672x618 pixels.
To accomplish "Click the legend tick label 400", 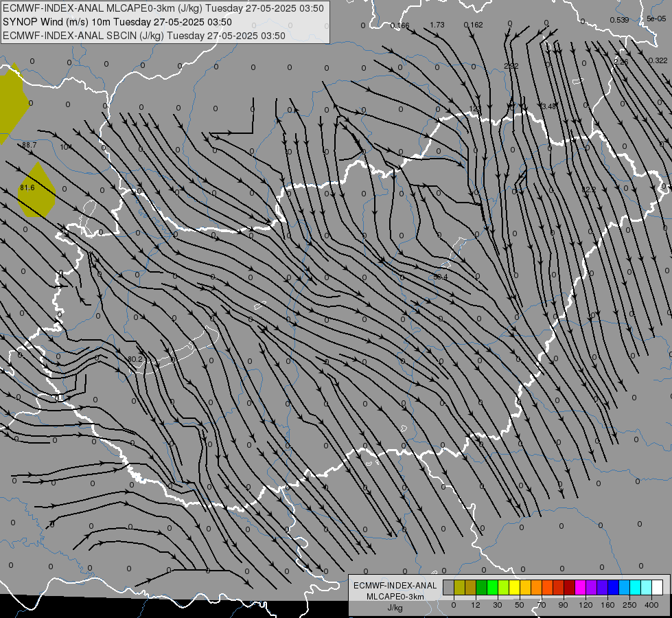I will (651, 605).
